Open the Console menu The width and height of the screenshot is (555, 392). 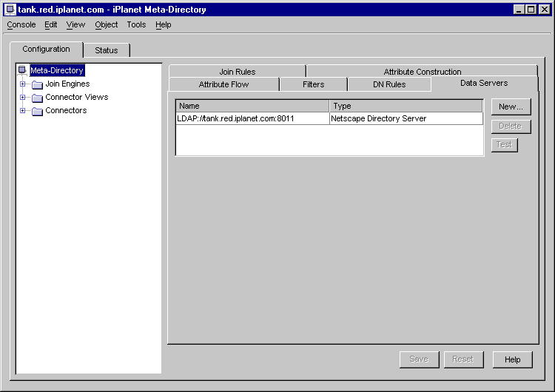pos(21,24)
